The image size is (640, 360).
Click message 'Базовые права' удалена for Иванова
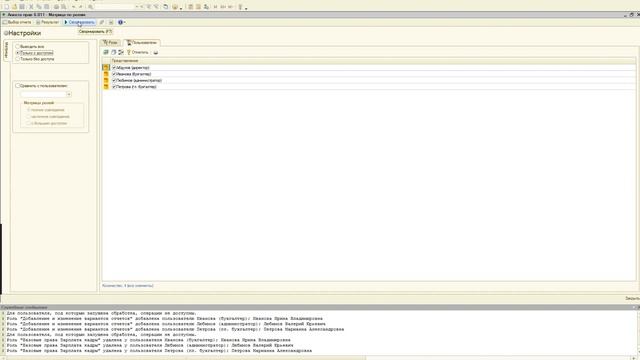tap(149, 340)
